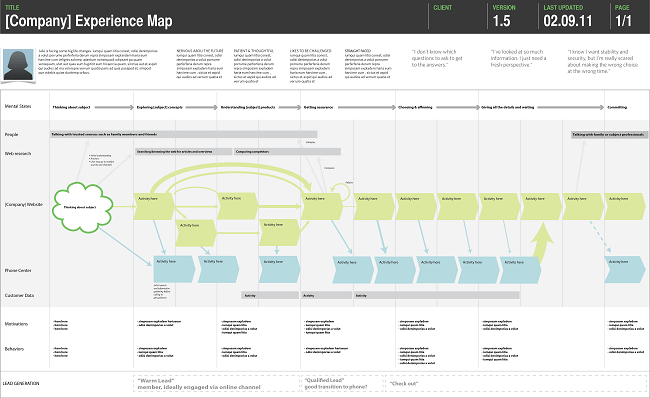Click the Check out lead box
Screen dimensions: 650x398
click(516, 383)
